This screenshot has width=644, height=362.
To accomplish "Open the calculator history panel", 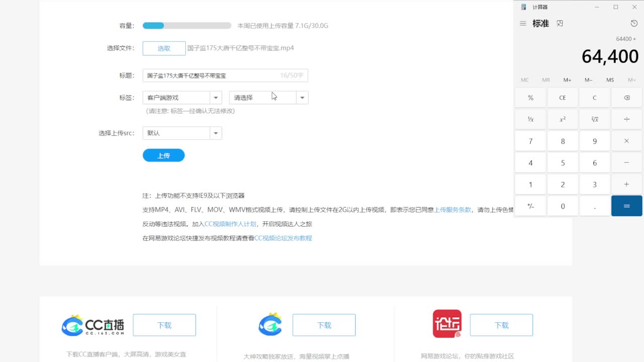I will coord(634,24).
